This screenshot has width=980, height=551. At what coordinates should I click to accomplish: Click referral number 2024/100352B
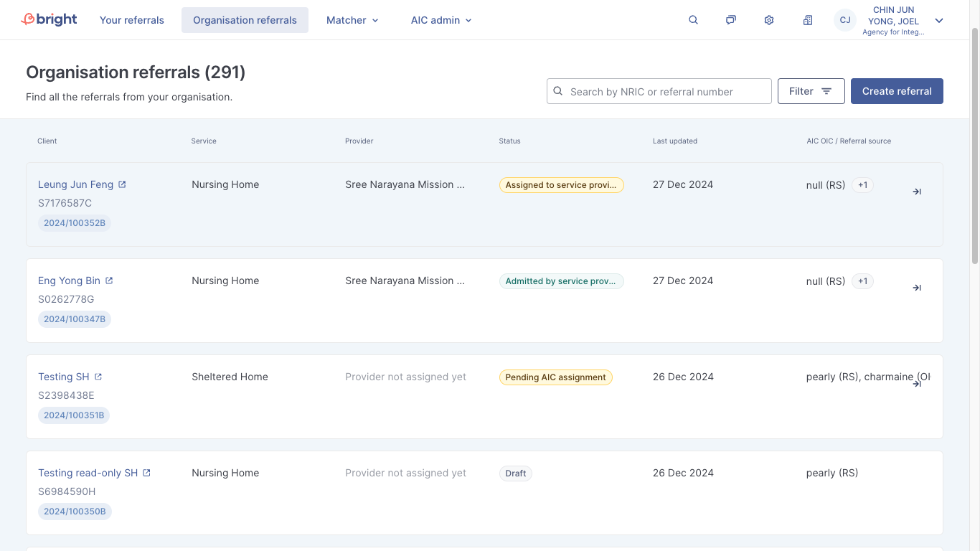tap(75, 223)
